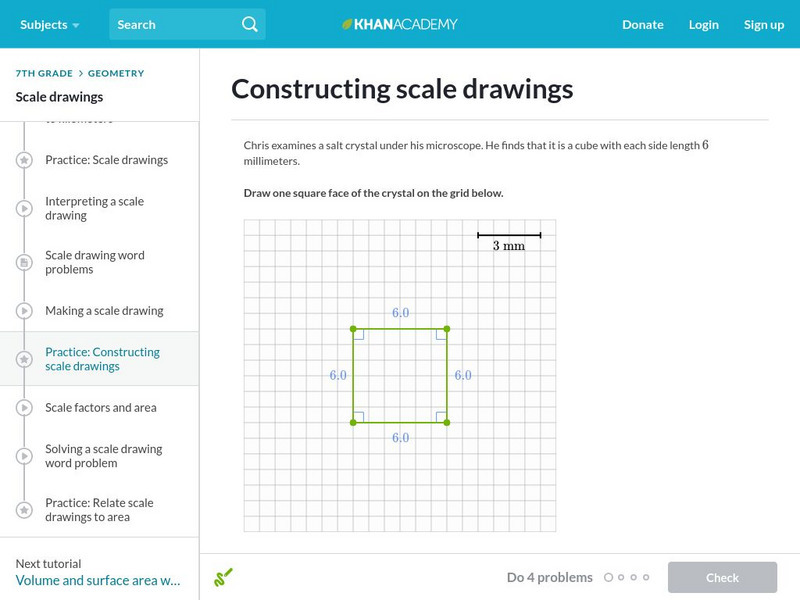Click star icon beside Relate scale drawings to area

click(x=24, y=510)
